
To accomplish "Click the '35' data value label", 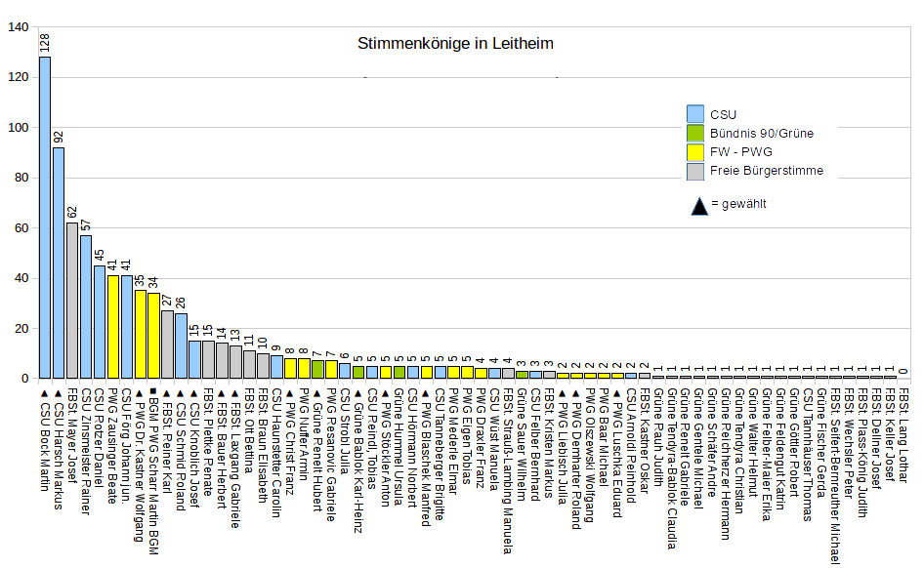I will click(141, 279).
